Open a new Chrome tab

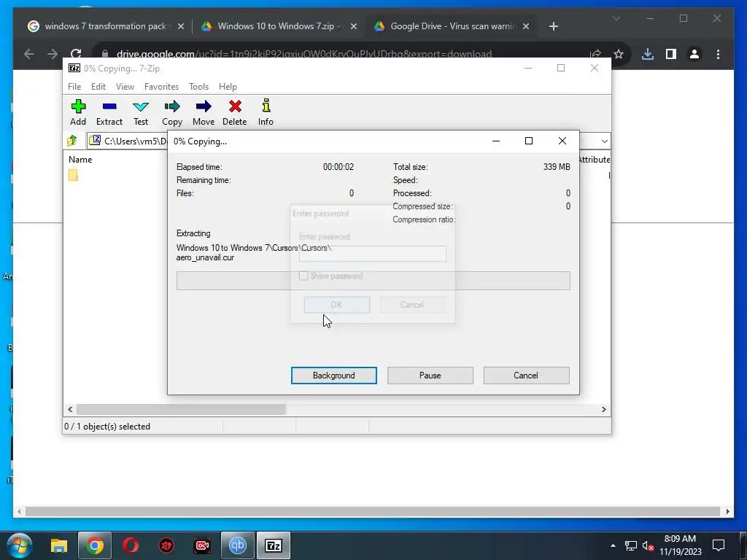(x=553, y=26)
